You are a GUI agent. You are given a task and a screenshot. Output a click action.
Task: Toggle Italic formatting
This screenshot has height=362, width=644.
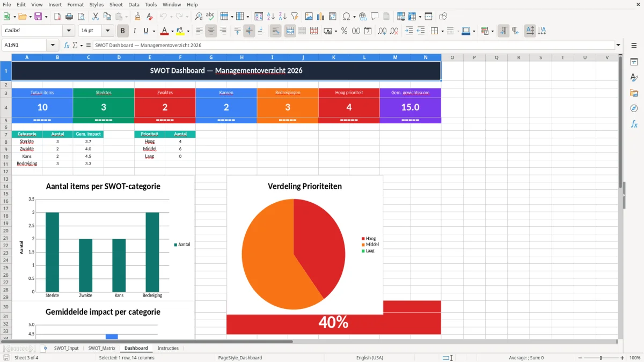coord(135,31)
